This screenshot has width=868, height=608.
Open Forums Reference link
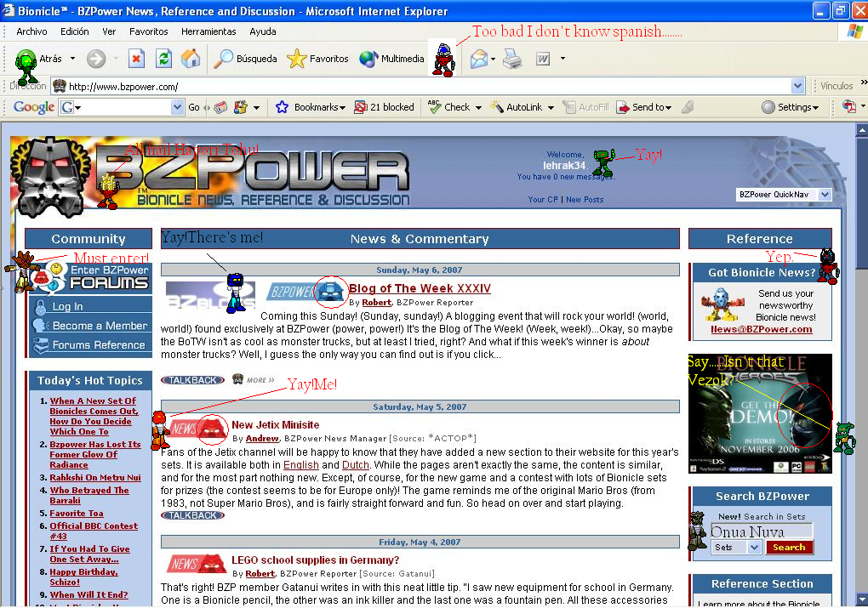coord(91,344)
